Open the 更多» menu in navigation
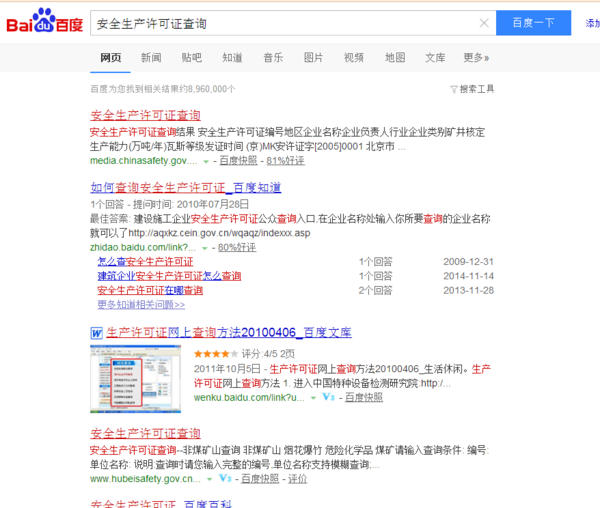This screenshot has width=600, height=508. coord(476,58)
